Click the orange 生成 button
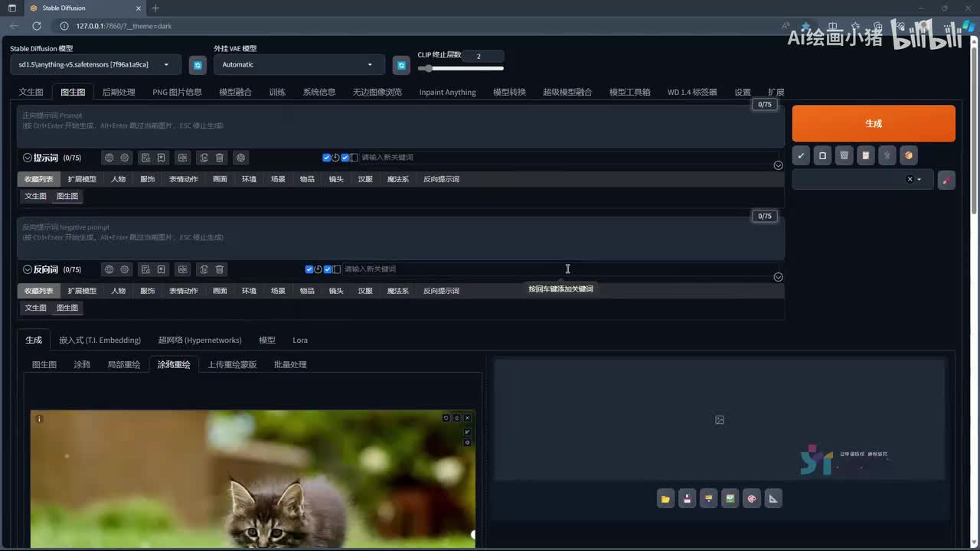Screen dimensions: 980x551 (x=874, y=123)
